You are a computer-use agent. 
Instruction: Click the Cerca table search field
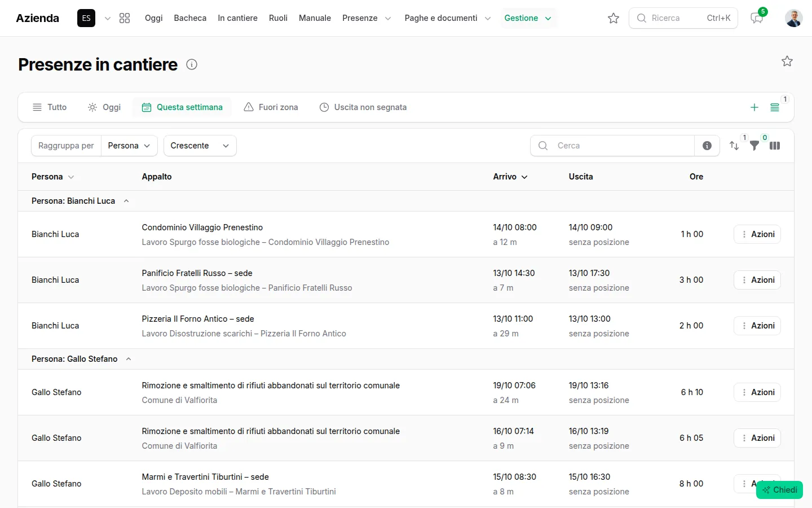612,146
